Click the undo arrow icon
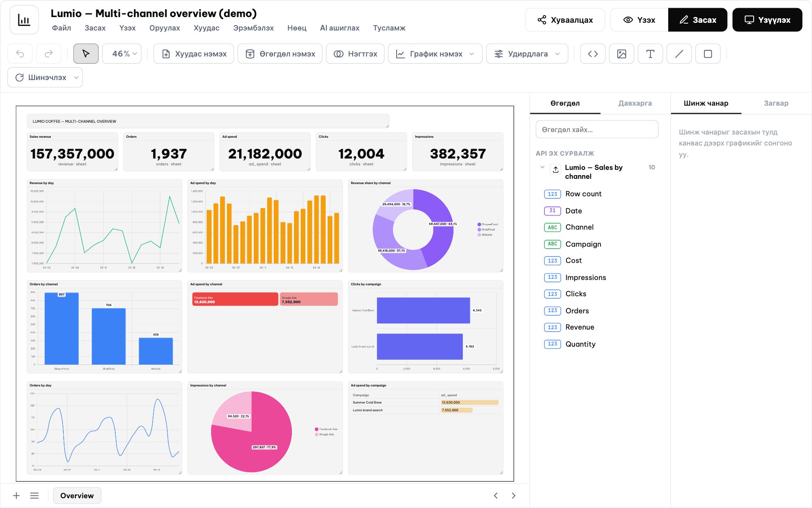Viewport: 812px width, 508px height. 20,54
